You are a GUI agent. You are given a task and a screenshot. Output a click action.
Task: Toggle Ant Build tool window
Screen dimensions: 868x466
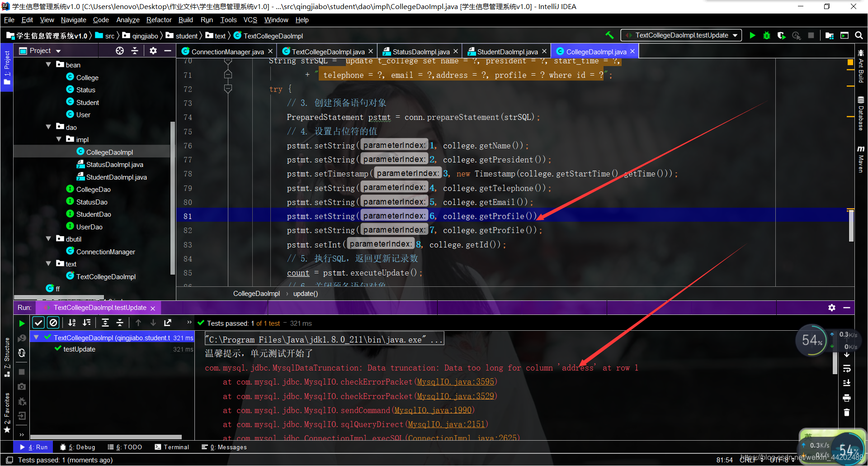pos(861,66)
